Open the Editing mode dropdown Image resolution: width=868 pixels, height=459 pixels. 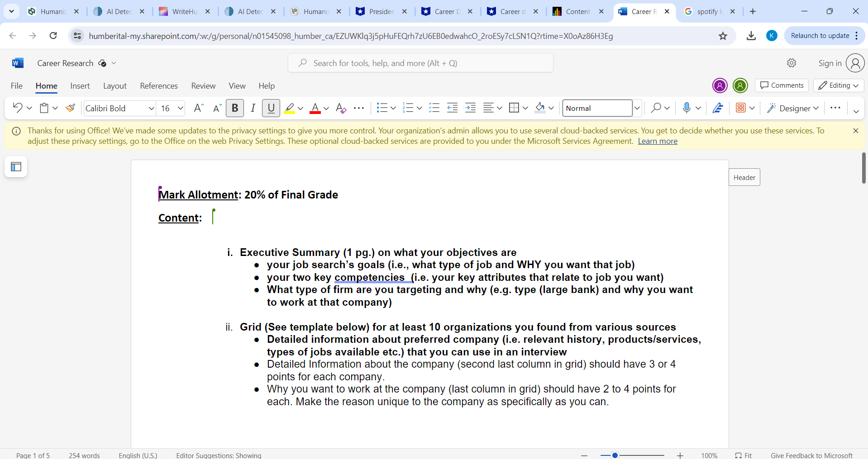pos(839,85)
